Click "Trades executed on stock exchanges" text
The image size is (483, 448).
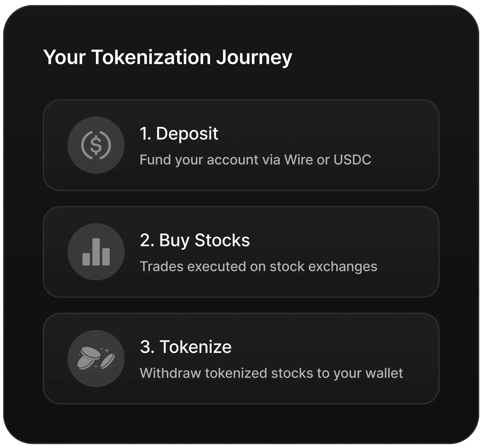click(259, 266)
